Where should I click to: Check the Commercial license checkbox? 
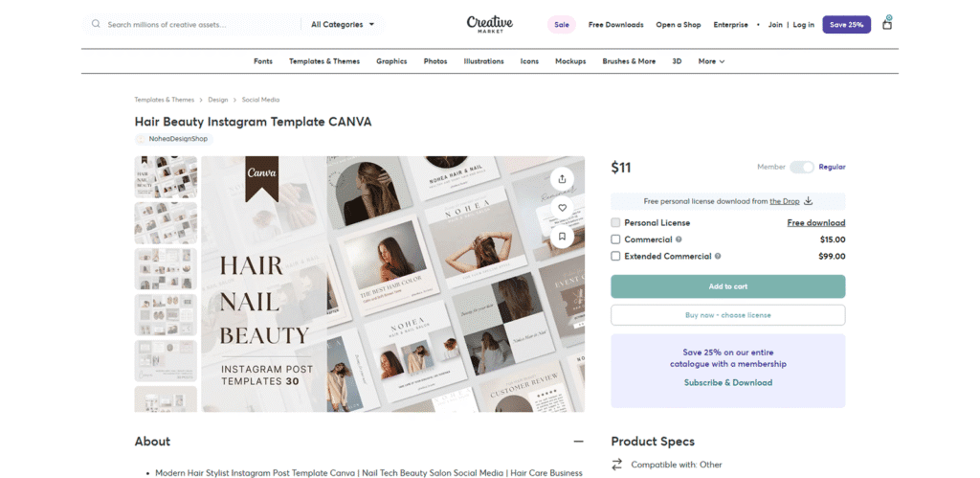point(615,239)
